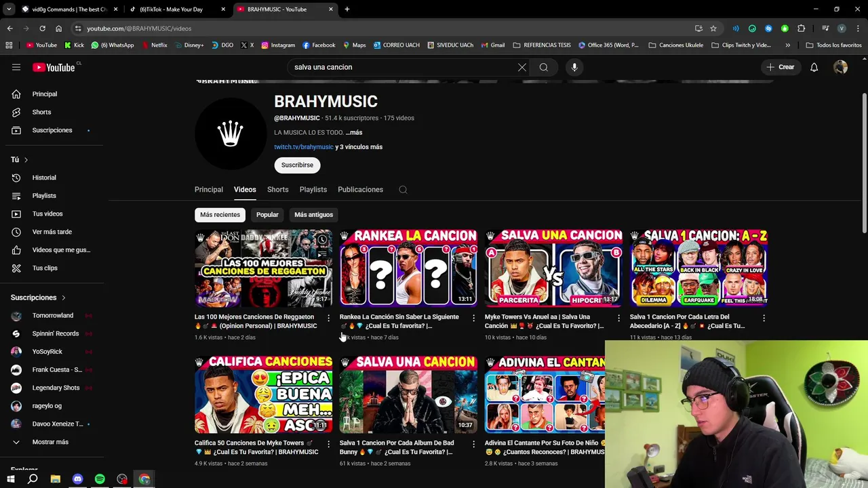
Task: Start voice search with microphone
Action: pos(574,67)
